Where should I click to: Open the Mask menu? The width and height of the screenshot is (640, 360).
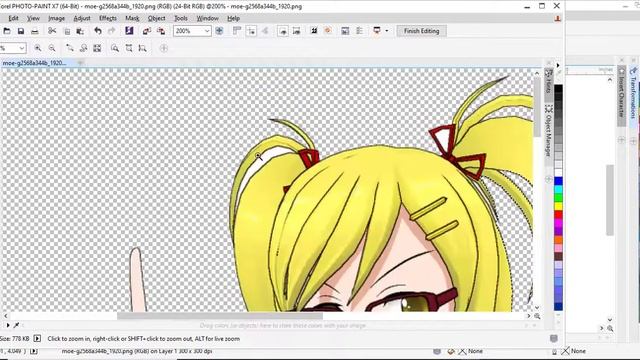(x=132, y=18)
